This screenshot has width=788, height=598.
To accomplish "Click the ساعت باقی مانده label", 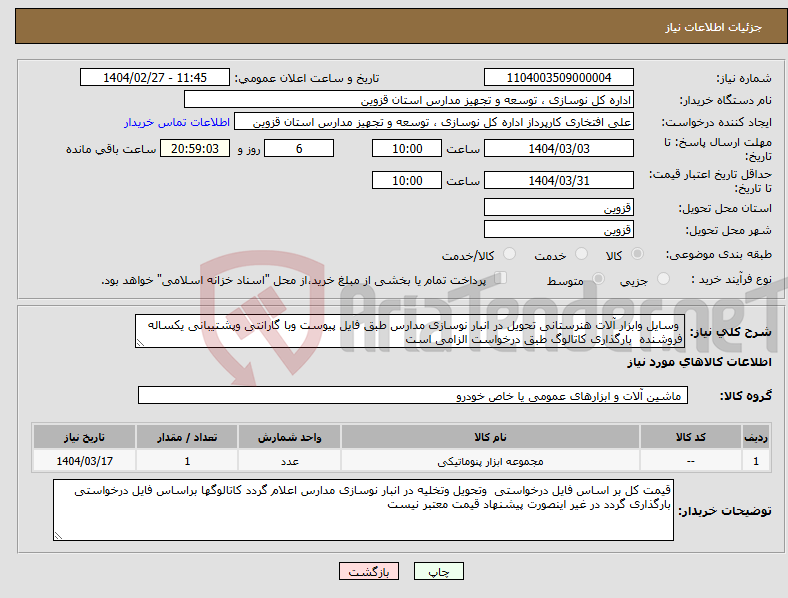I will pyautogui.click(x=111, y=149).
